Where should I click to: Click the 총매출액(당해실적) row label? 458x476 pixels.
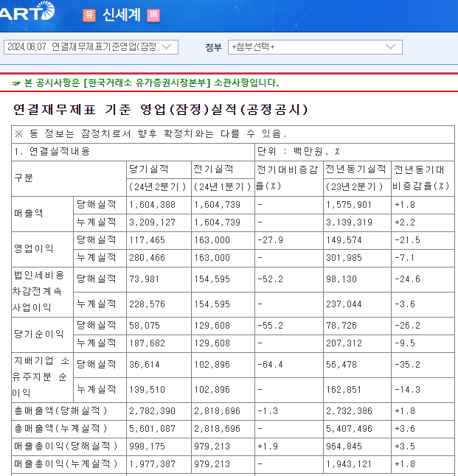(x=60, y=411)
